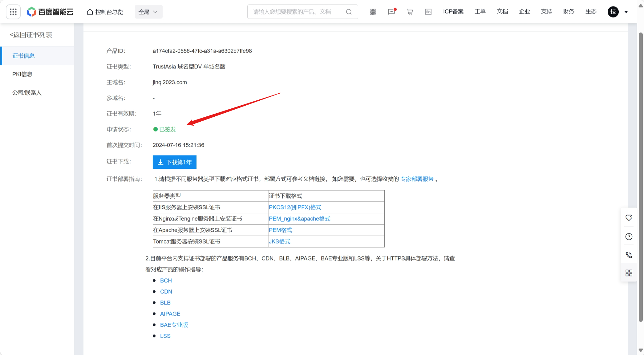Open the BLB guide link
Screen dimensions: 644x355
click(165, 303)
